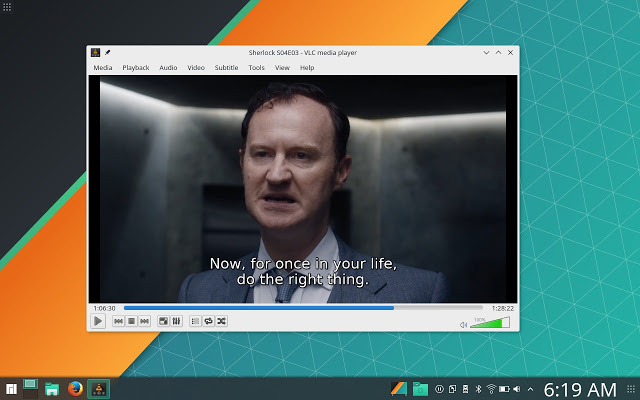The width and height of the screenshot is (640, 400).
Task: Open the Wi-Fi network tray icon
Action: pyautogui.click(x=491, y=389)
